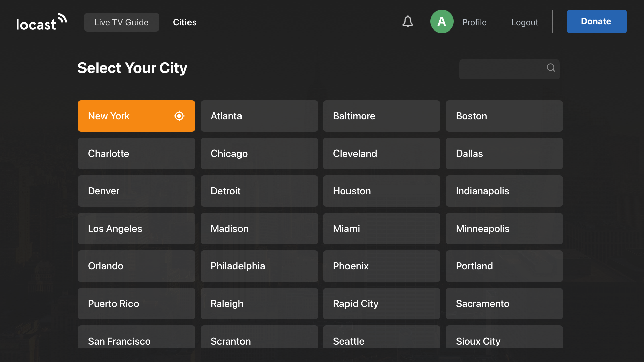This screenshot has width=644, height=362.
Task: Select Puerto Rico from the list
Action: [x=136, y=304]
